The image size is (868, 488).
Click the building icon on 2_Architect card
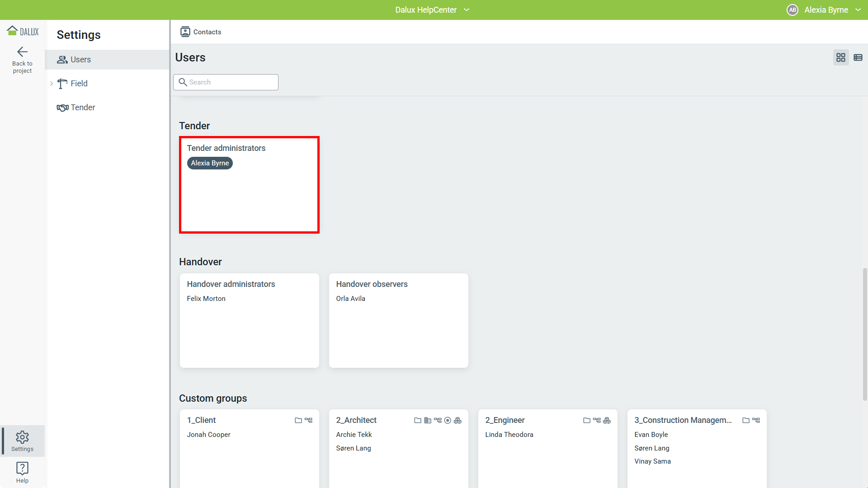(428, 420)
